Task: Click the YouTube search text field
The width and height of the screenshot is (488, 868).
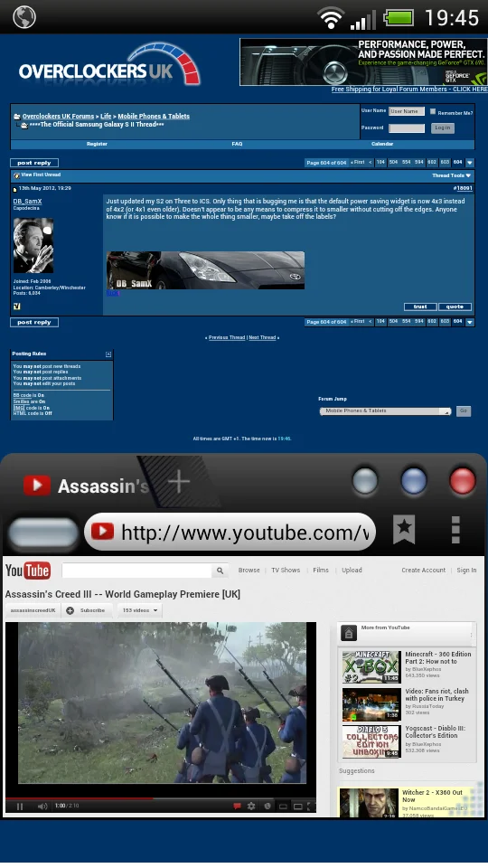Action: pos(136,571)
